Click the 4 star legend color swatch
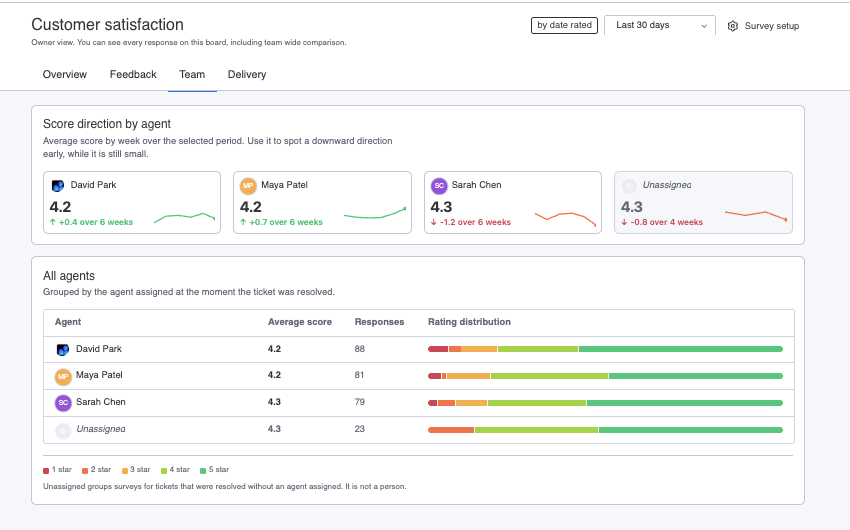Image resolution: width=850 pixels, height=530 pixels. pos(164,470)
